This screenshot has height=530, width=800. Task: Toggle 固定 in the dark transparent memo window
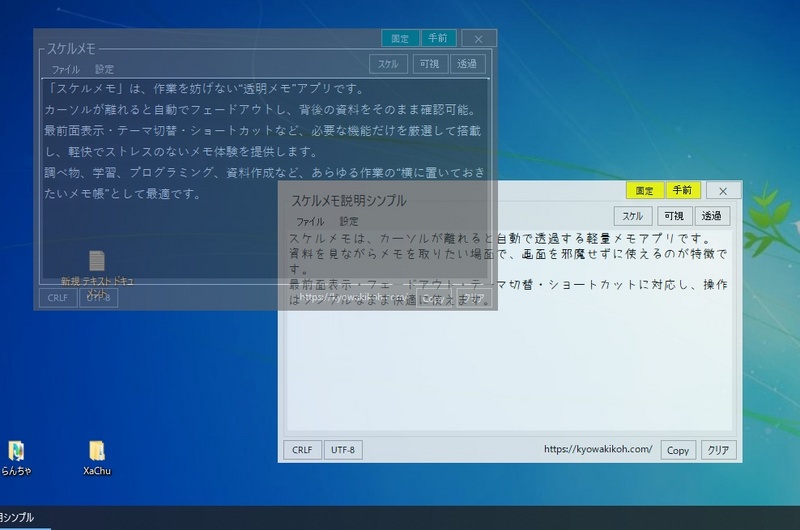tap(399, 38)
